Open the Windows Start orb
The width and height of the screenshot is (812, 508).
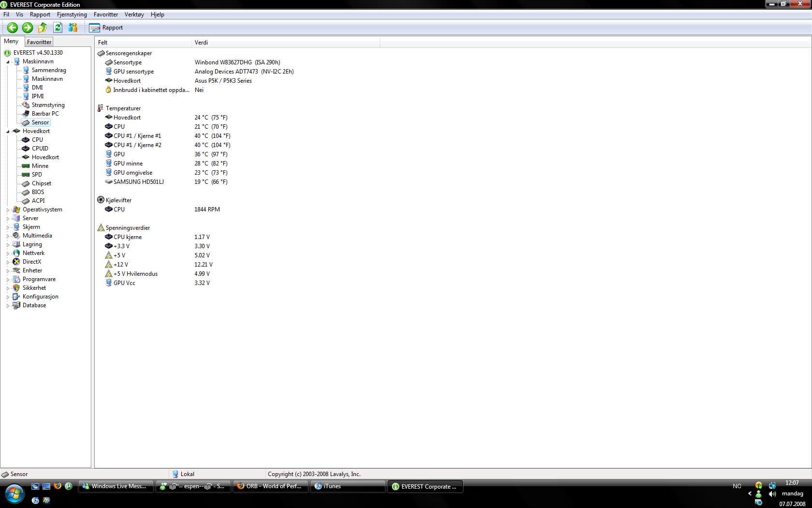14,494
